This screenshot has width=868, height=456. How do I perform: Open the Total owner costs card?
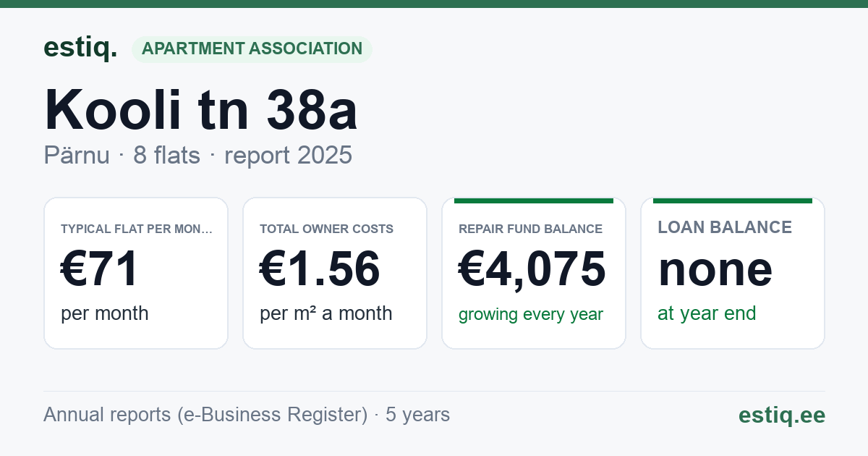335,273
